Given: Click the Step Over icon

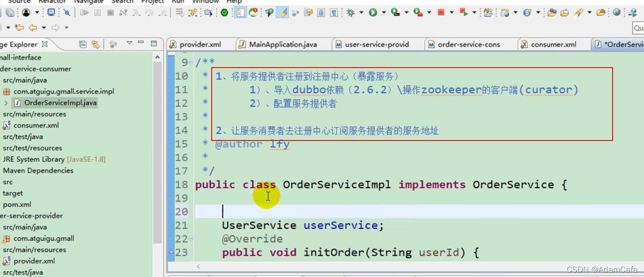Looking at the screenshot, I should [x=149, y=13].
